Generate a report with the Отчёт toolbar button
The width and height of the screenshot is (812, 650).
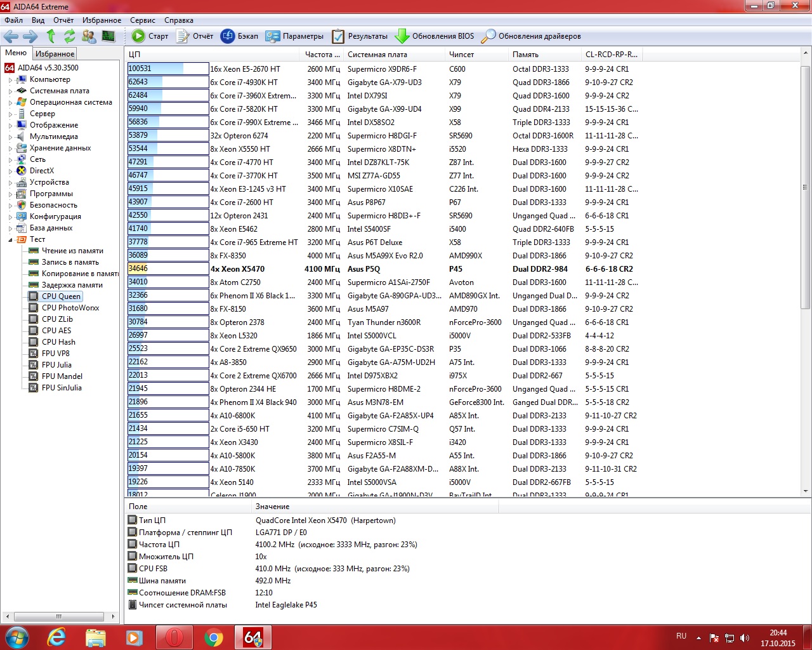click(x=195, y=36)
